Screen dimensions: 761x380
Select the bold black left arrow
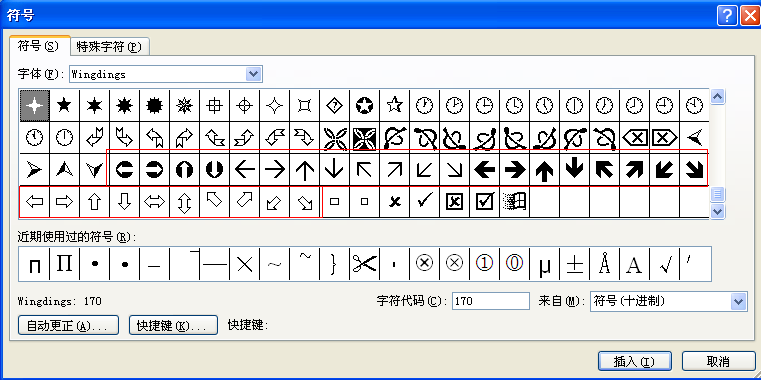point(485,169)
